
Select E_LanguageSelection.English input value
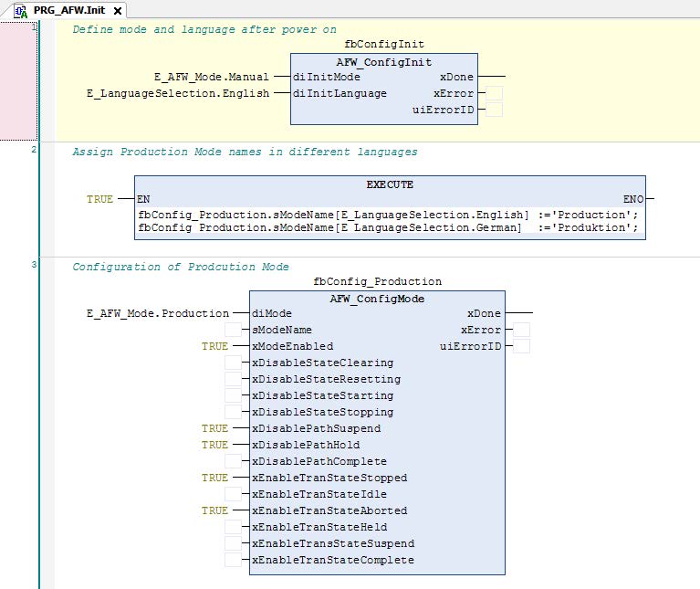pyautogui.click(x=178, y=93)
